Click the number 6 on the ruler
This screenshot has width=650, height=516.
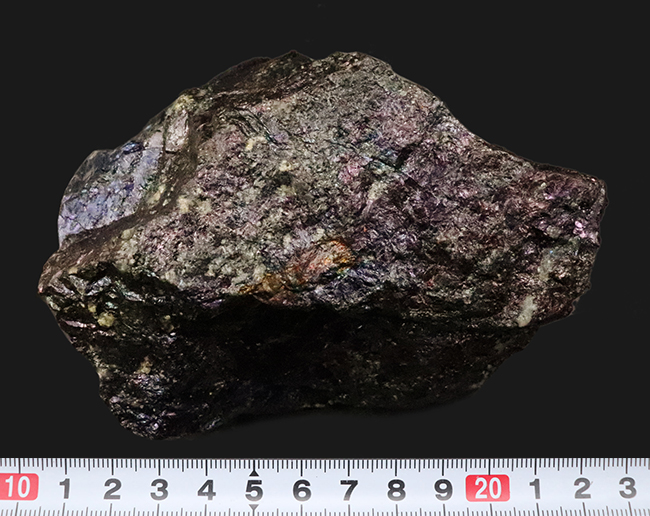click(301, 489)
